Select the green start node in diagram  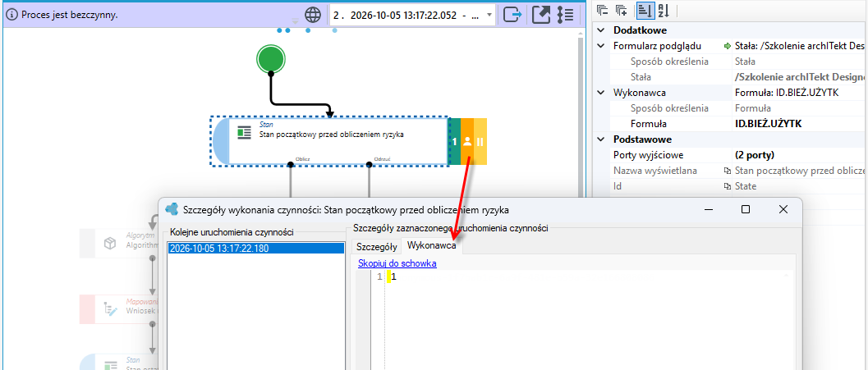[x=271, y=59]
